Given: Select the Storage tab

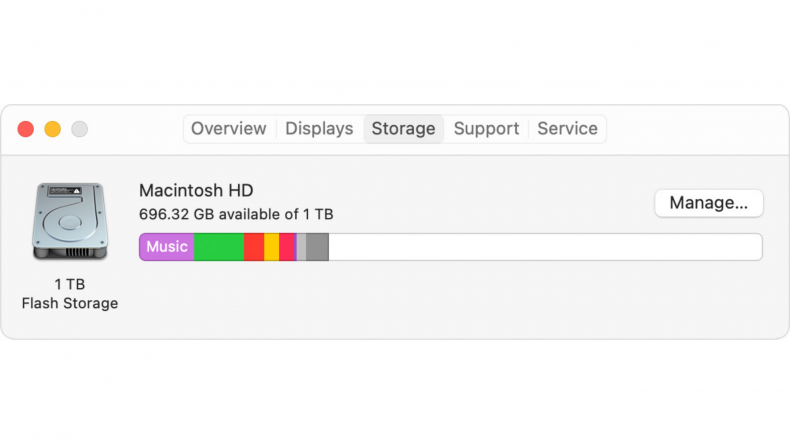Looking at the screenshot, I should 404,129.
